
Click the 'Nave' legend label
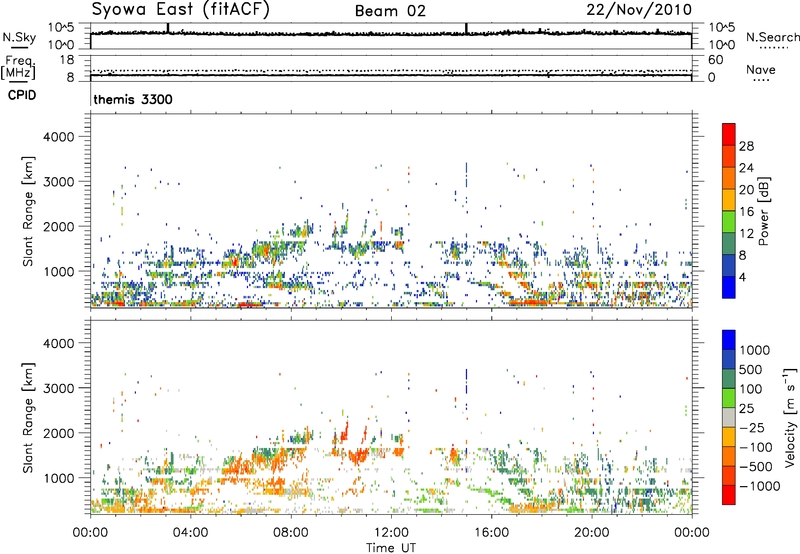(x=761, y=69)
